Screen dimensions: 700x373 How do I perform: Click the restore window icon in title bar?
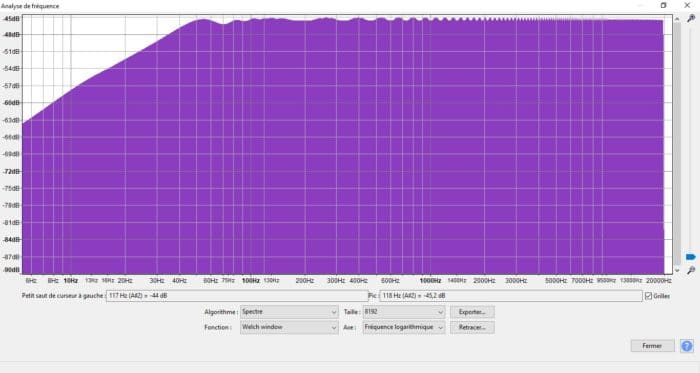point(663,5)
